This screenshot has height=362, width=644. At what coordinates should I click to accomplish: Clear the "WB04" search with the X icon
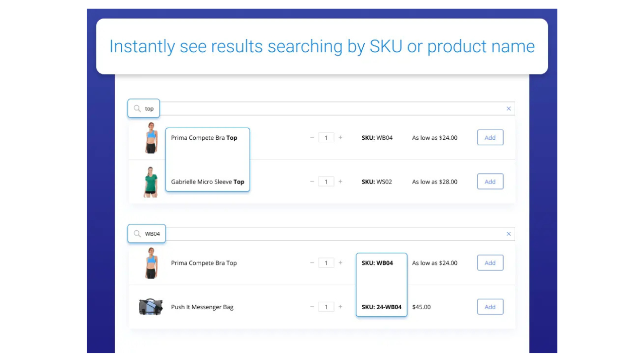[509, 234]
